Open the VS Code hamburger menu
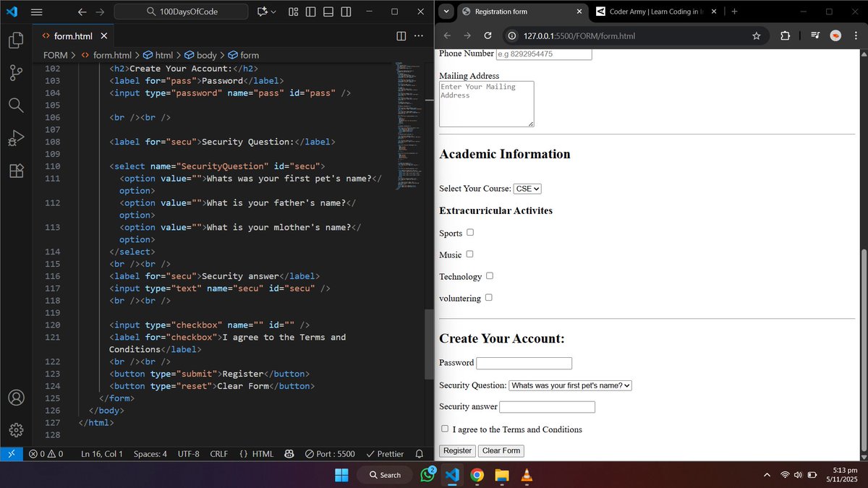Screen dimensions: 868x488 (37, 12)
